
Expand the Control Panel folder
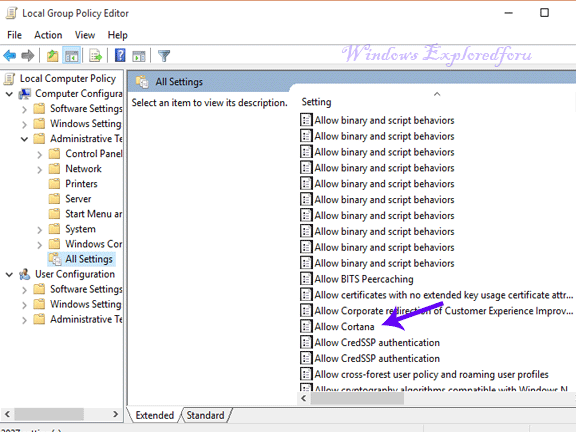pos(39,154)
